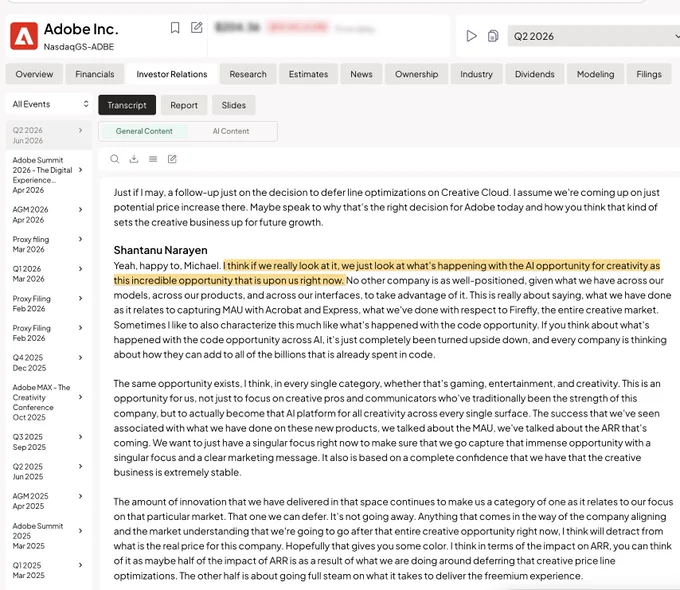Screen dimensions: 680x590
Task: Open the Q2 2026 period dropdown
Action: [594, 36]
